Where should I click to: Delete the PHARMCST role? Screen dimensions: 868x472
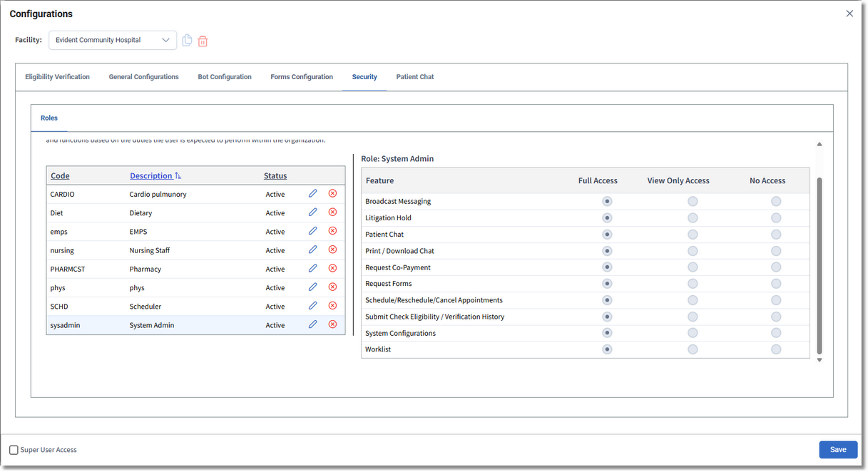(332, 268)
